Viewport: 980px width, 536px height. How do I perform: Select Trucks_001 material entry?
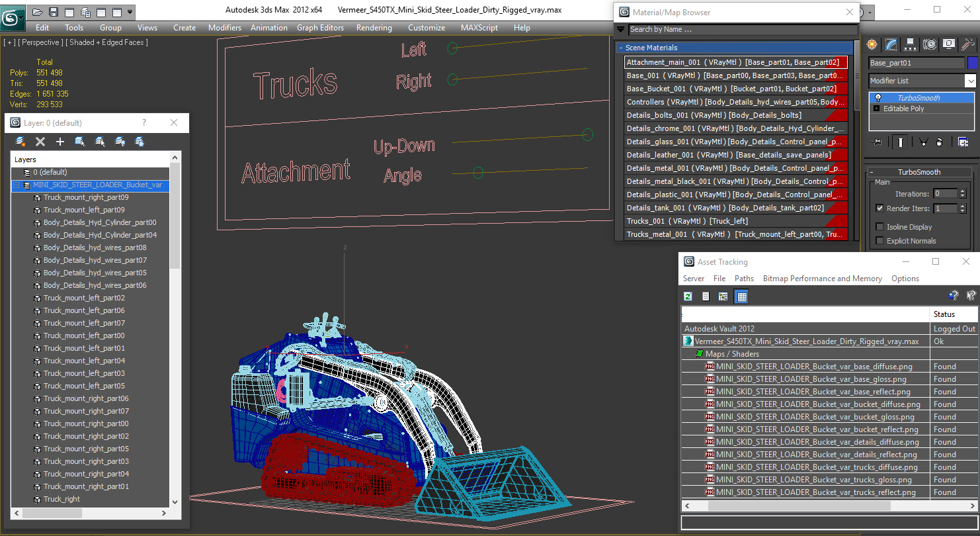(736, 221)
